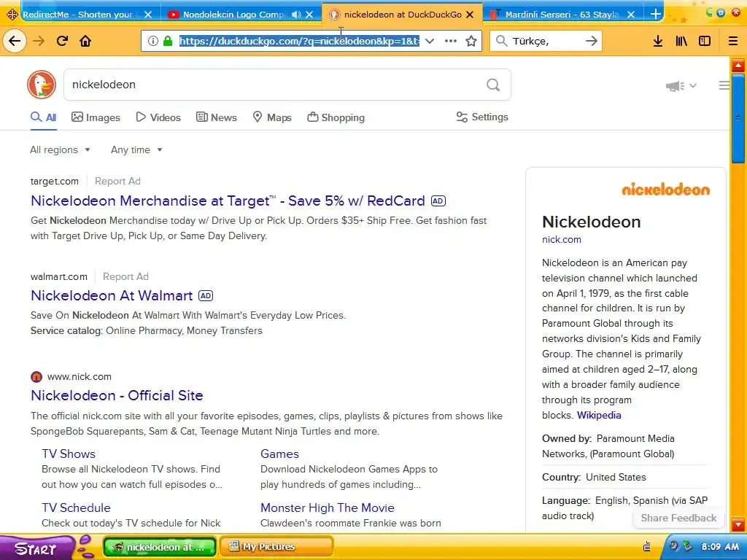The image size is (747, 560).
Task: Click the nick.com result favicon
Action: click(x=36, y=377)
